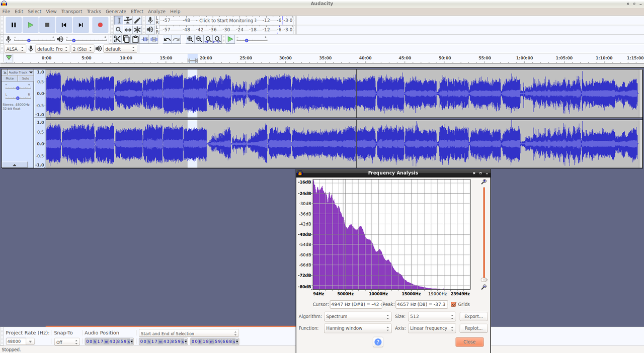The image size is (644, 353).
Task: Open the Effect menu
Action: (x=137, y=11)
